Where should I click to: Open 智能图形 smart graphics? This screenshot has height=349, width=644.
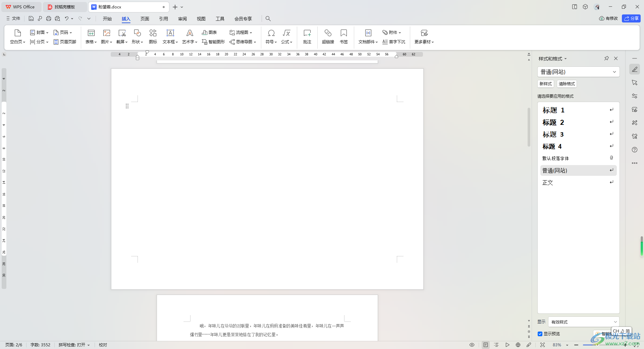(x=213, y=42)
